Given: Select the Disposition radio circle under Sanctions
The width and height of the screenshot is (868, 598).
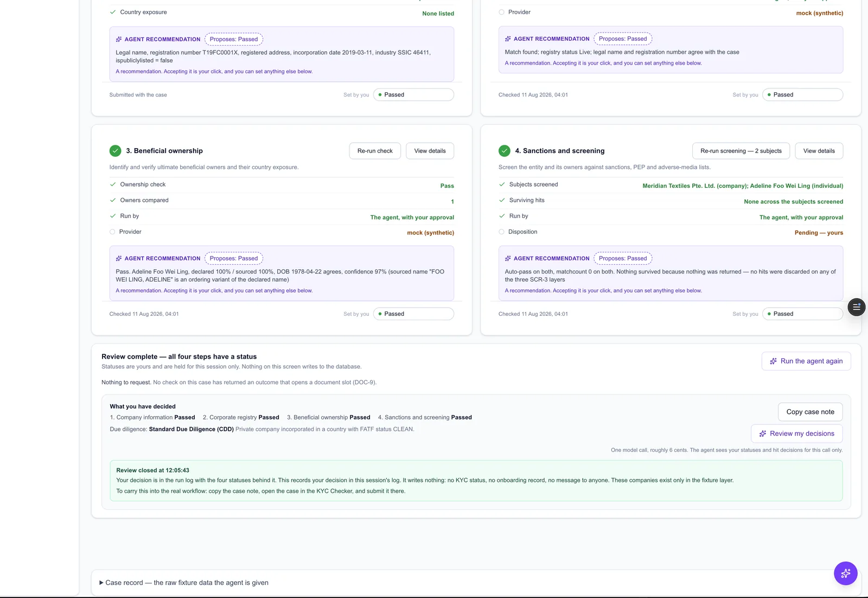Looking at the screenshot, I should (501, 232).
